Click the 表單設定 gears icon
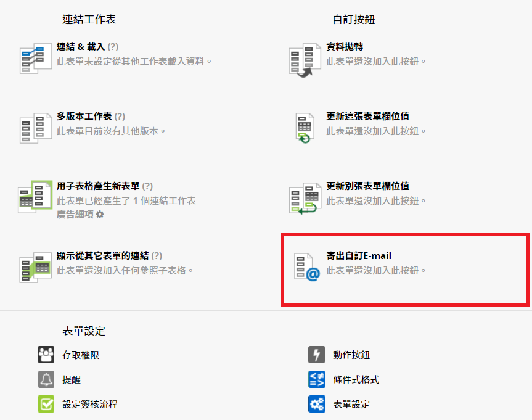 click(317, 404)
